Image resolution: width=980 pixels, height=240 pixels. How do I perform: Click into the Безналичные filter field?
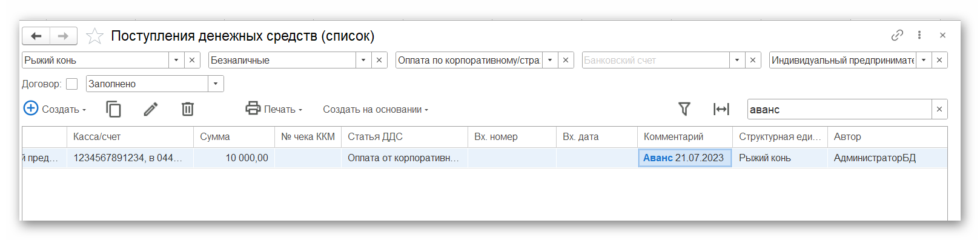coord(282,60)
